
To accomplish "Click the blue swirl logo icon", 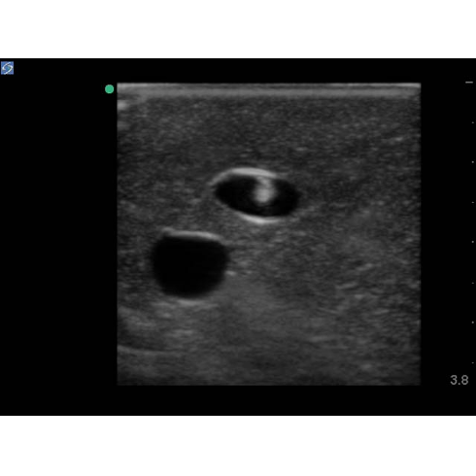I will 7,68.
